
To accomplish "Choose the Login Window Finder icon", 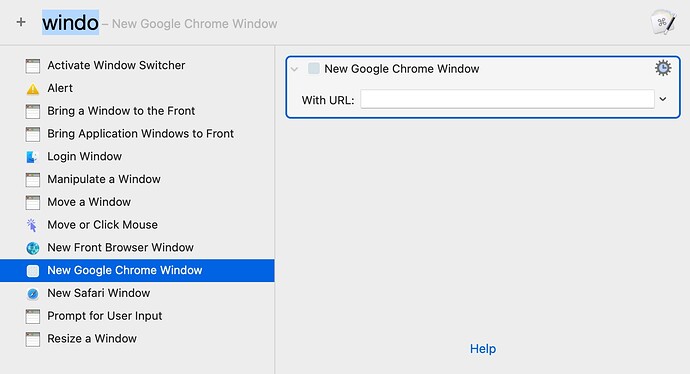I will [33, 157].
